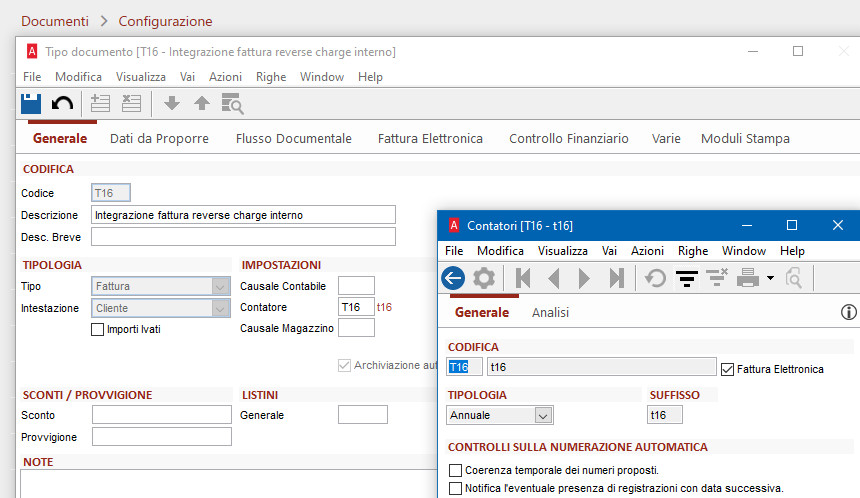The image size is (860, 498).
Task: Refresh data in Contatori toolbar
Action: [x=655, y=278]
